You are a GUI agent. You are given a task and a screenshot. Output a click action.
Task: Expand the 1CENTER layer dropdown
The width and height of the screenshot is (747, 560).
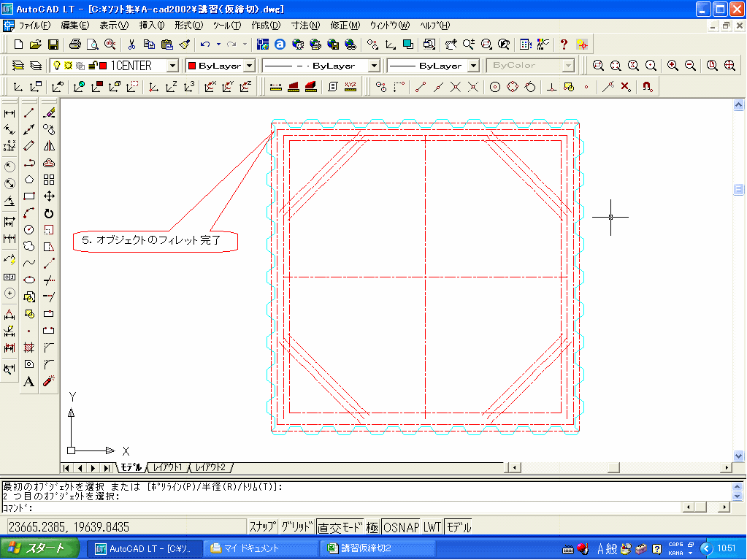[x=173, y=65]
